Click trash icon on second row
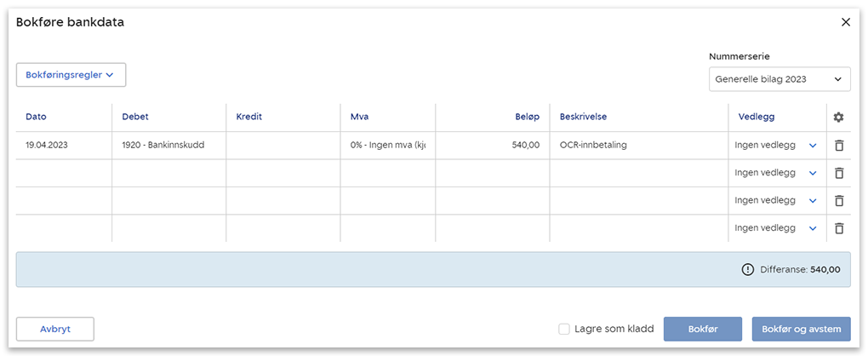The width and height of the screenshot is (868, 356). pyautogui.click(x=838, y=173)
